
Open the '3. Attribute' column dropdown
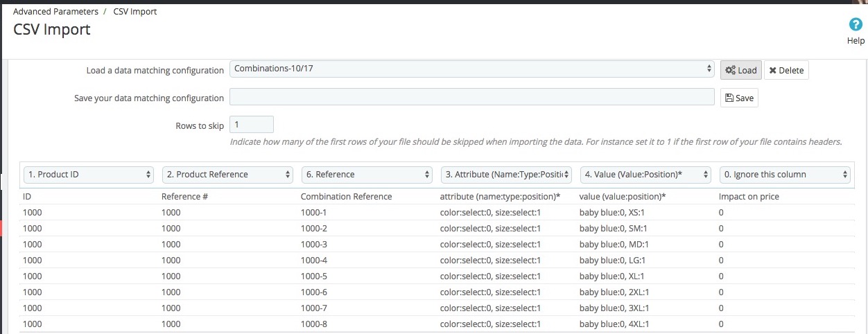(x=506, y=175)
